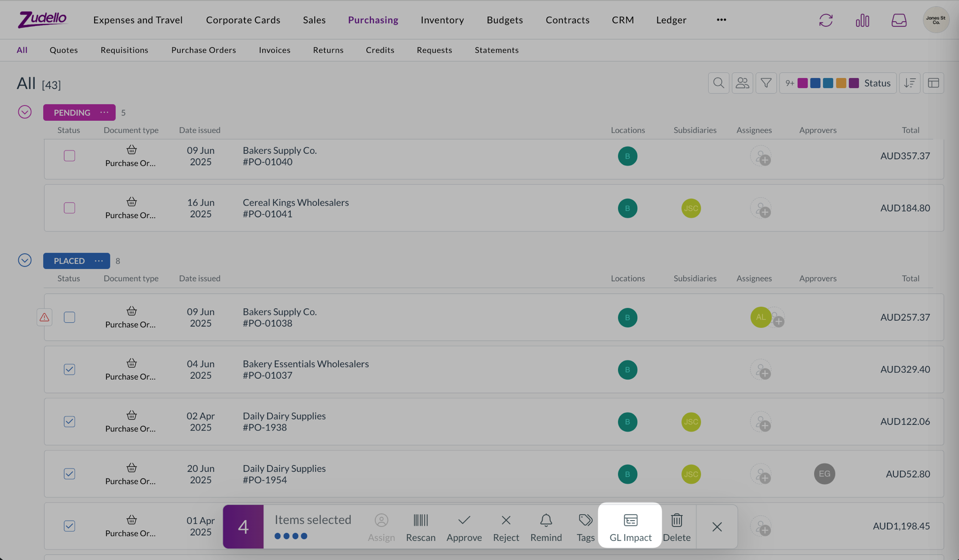Open the more modules ellipsis in navbar
This screenshot has height=560, width=959.
[721, 20]
